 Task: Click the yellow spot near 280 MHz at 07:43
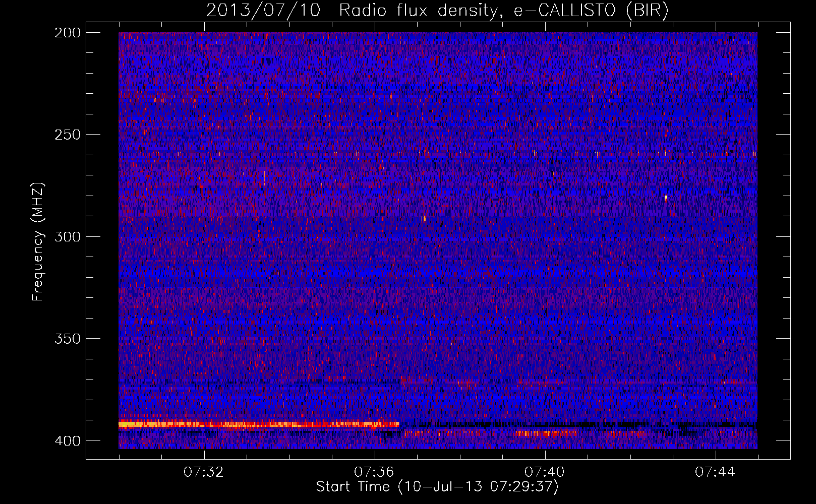pyautogui.click(x=666, y=197)
